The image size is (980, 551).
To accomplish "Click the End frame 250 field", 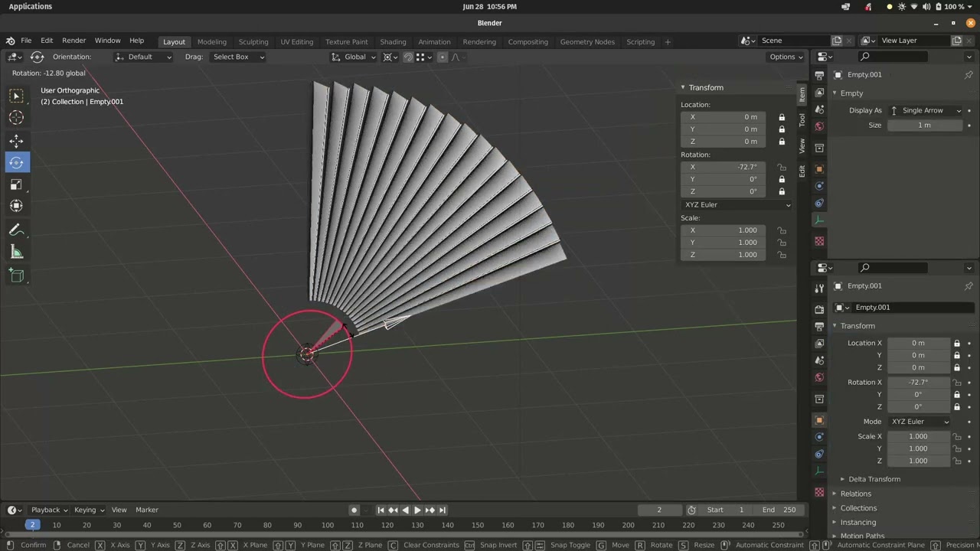I will [779, 510].
